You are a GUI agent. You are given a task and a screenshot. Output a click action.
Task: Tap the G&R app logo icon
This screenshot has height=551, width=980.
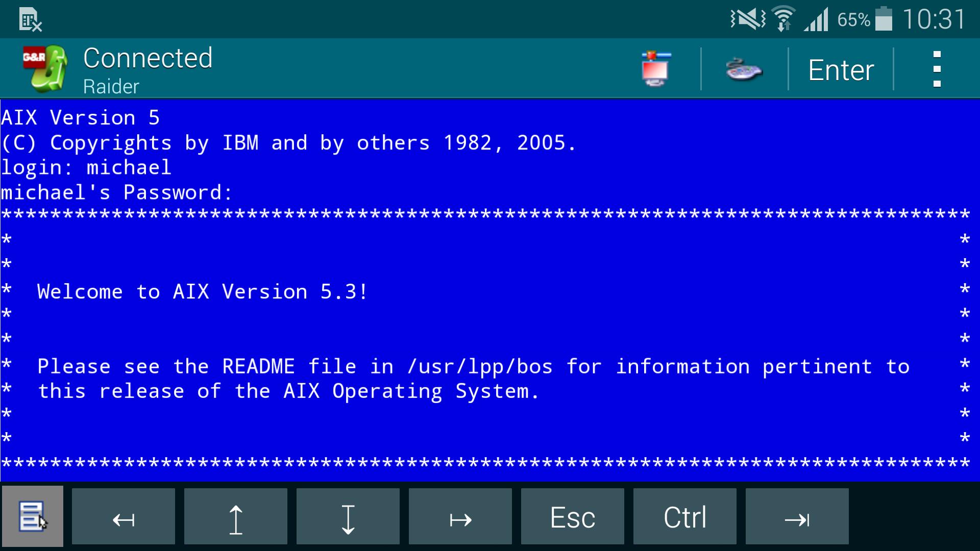click(45, 68)
